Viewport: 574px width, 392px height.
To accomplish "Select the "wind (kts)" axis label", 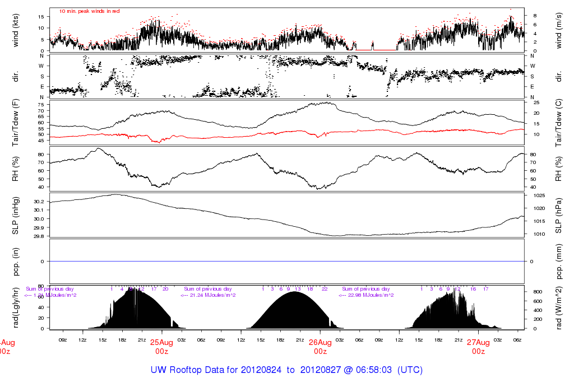I will click(15, 30).
